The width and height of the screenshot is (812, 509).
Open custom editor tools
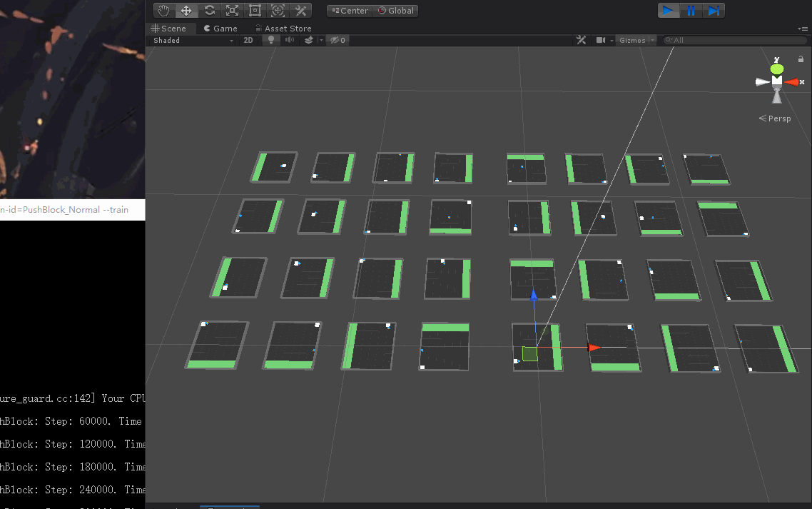coord(300,11)
